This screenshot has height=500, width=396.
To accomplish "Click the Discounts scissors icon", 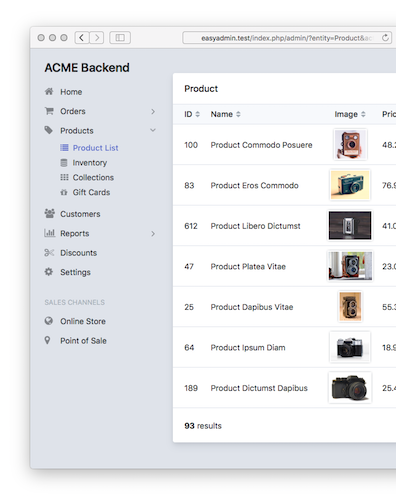I will [49, 253].
